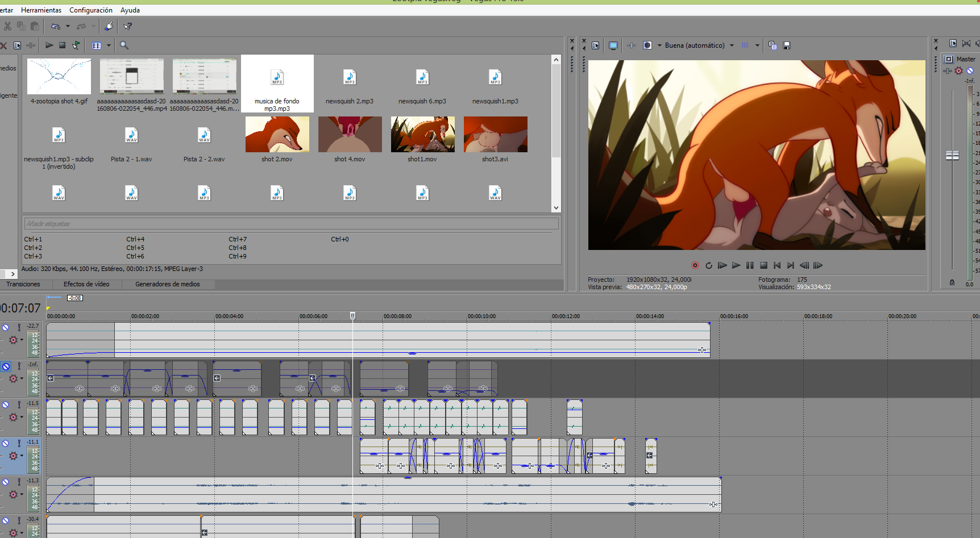Unmute the track showing -Inf.
The image size is (980, 538).
(6, 366)
